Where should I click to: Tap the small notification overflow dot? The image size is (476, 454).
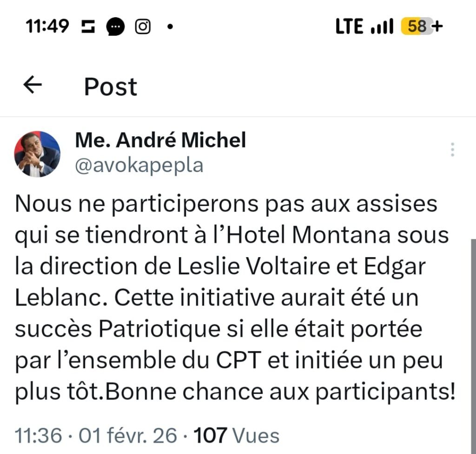coord(170,27)
